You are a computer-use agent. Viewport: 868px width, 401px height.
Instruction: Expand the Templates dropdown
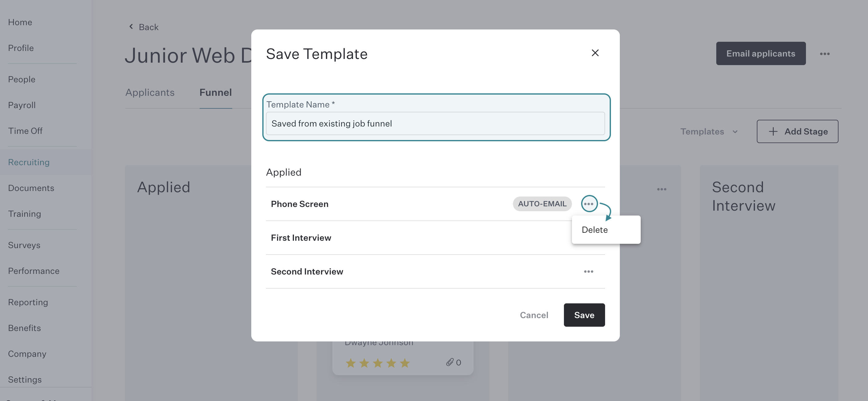(709, 131)
